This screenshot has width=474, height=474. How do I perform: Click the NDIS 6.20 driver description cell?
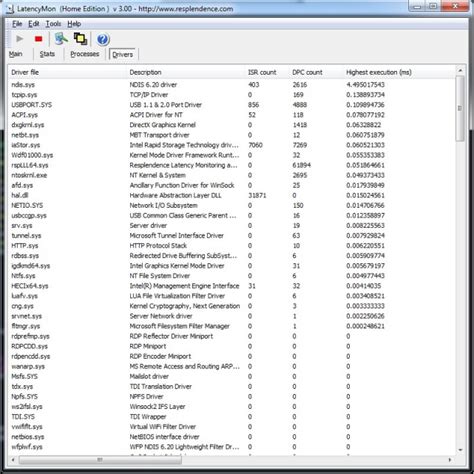[153, 85]
